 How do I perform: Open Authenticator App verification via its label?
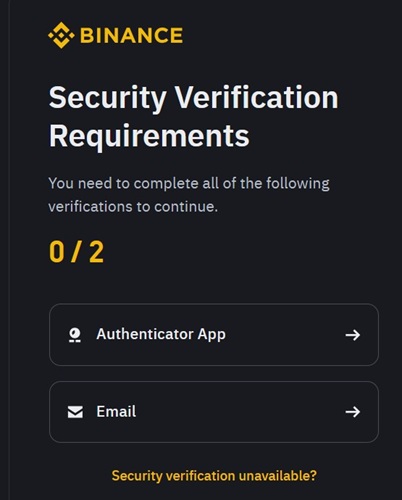tap(161, 334)
